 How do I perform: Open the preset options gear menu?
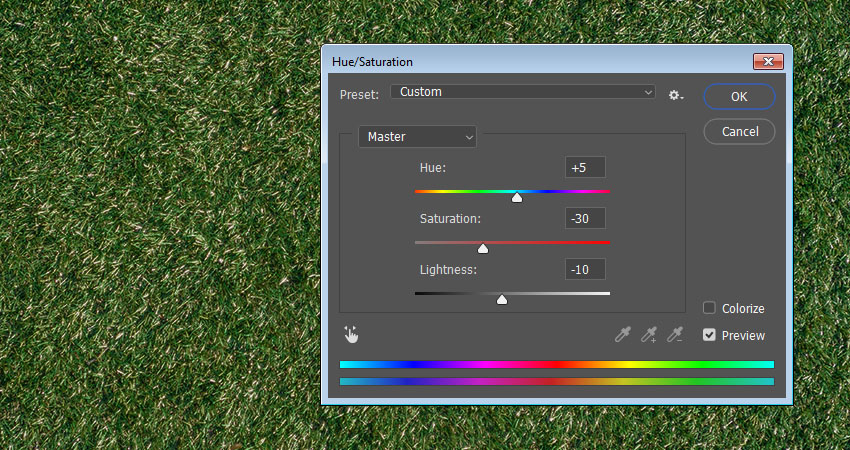pyautogui.click(x=676, y=95)
